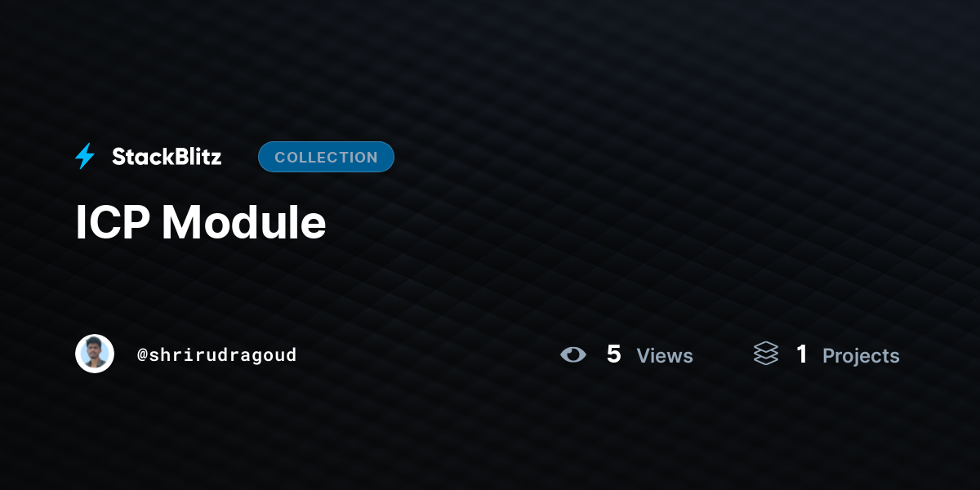Click the StackBlitz wordmark text

click(167, 157)
